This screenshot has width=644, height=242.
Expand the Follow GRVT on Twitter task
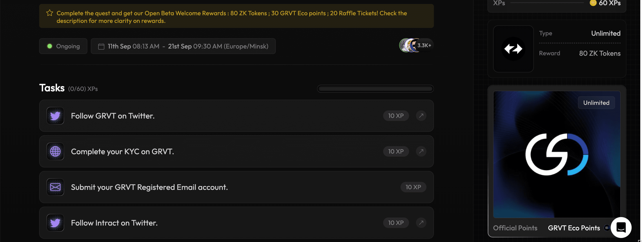pos(113,116)
